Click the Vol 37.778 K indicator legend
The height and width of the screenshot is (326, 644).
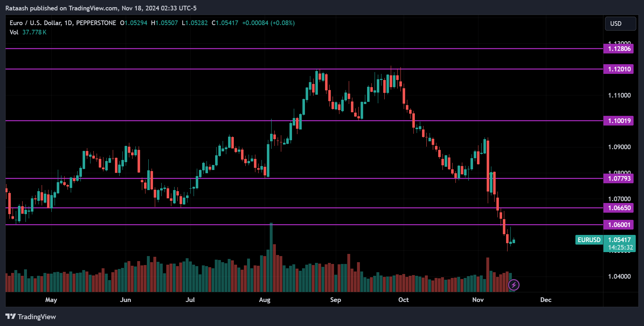pos(28,32)
